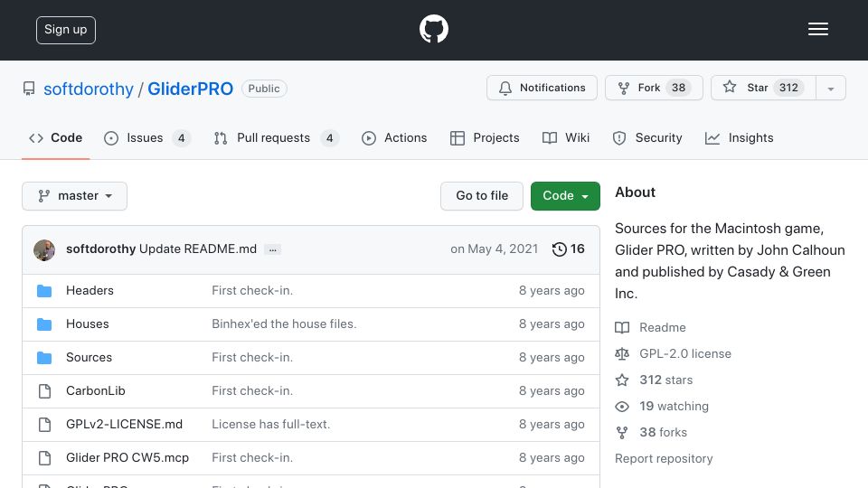This screenshot has height=488, width=868.
Task: Click the GPLv2-LICENSE.md file icon
Action: pyautogui.click(x=45, y=425)
